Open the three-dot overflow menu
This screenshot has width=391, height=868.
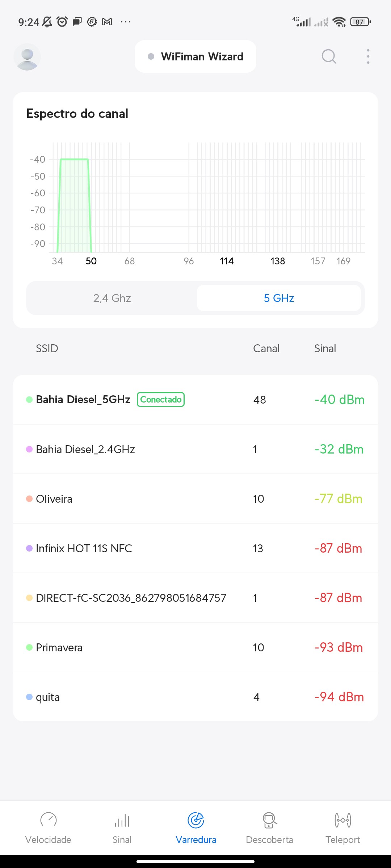(x=368, y=56)
